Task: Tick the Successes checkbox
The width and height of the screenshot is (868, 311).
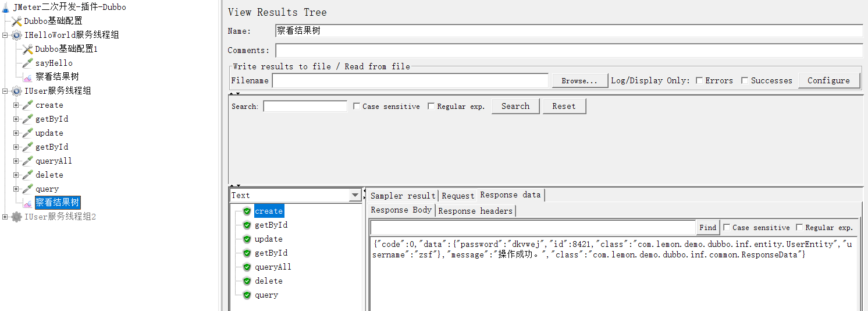Action: (745, 81)
